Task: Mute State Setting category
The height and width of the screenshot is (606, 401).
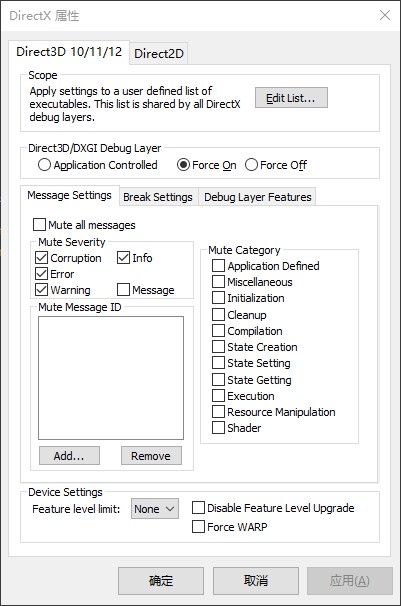Action: [251, 363]
